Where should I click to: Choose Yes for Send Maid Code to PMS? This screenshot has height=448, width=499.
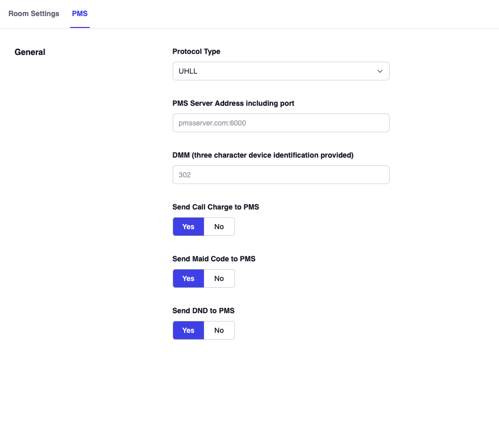(x=188, y=278)
